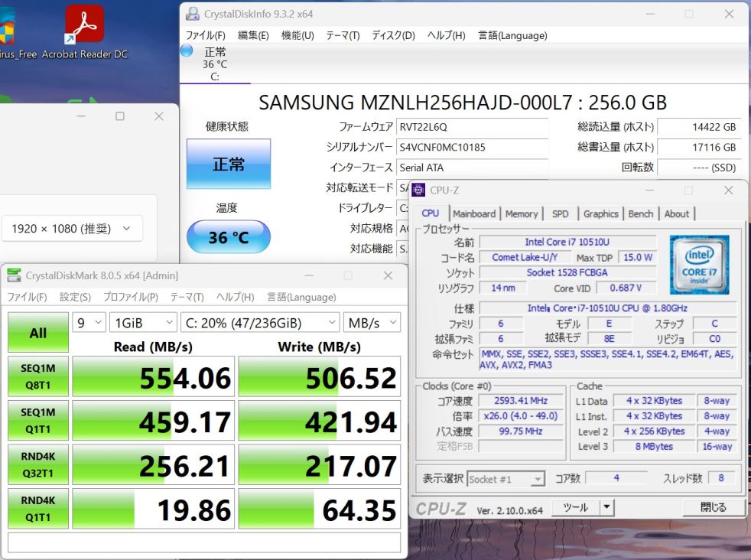Close the CPU-Z window

[729, 190]
